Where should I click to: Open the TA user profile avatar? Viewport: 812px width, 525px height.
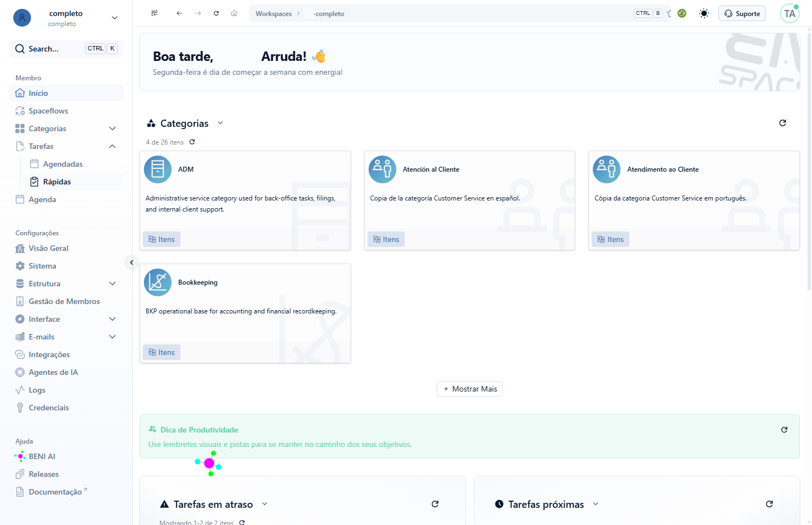tap(790, 13)
